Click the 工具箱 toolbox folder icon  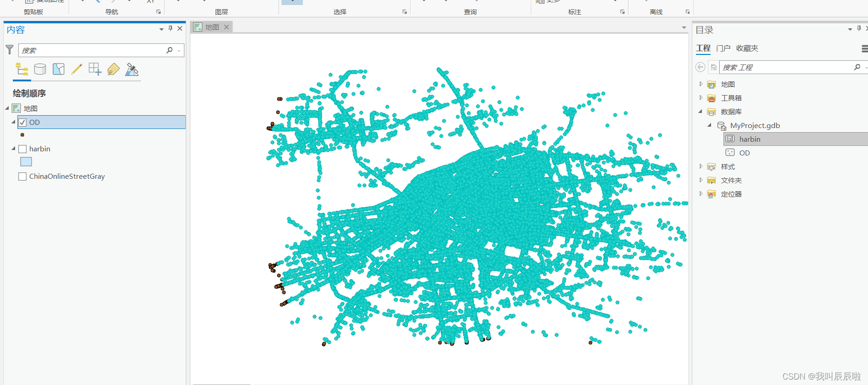(712, 98)
